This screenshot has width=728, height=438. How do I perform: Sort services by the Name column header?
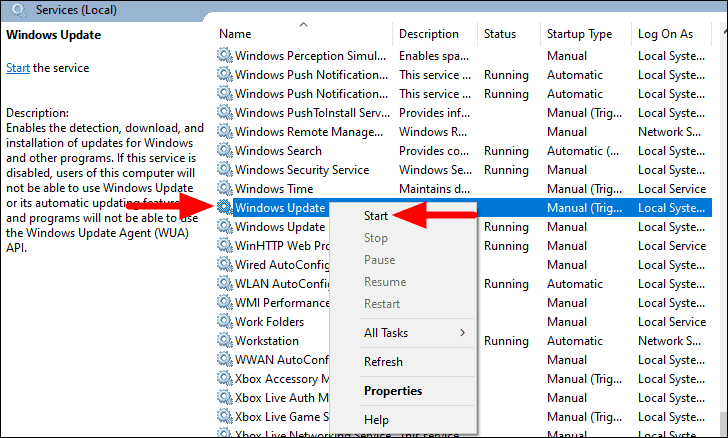click(235, 34)
